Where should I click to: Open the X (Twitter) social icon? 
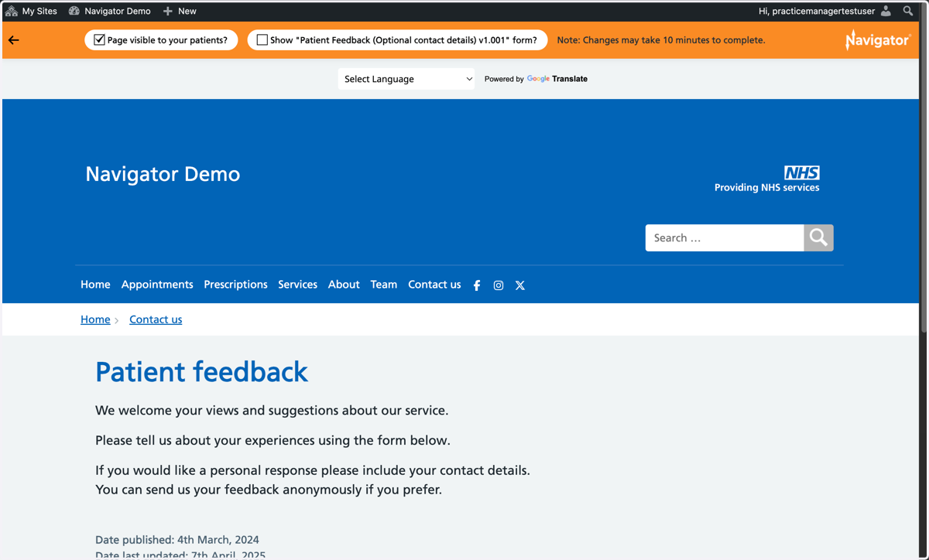click(x=520, y=285)
